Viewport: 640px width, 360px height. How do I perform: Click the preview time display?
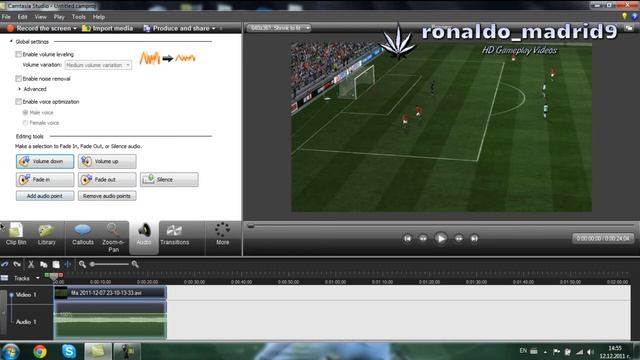603,238
